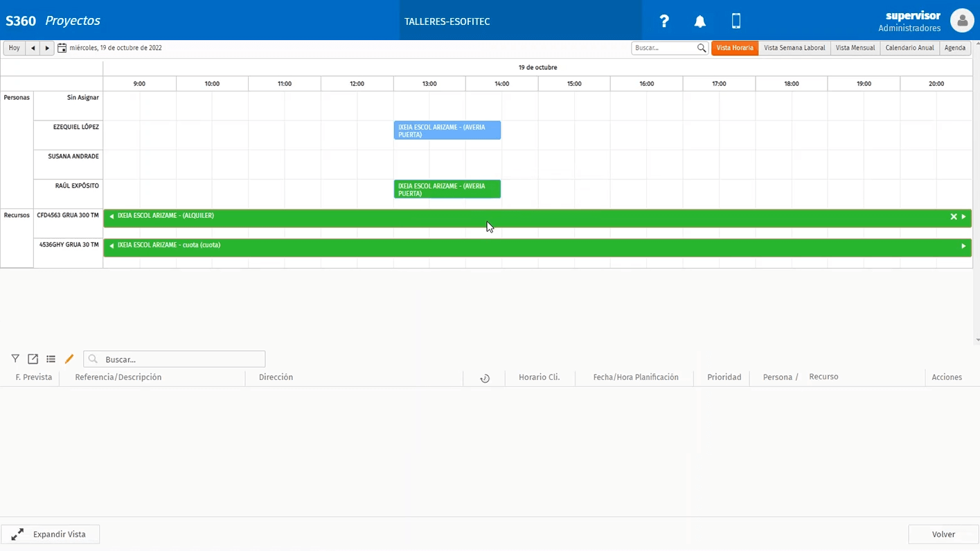The height and width of the screenshot is (551, 980).
Task: Open the supervisor user avatar
Action: pos(962,21)
